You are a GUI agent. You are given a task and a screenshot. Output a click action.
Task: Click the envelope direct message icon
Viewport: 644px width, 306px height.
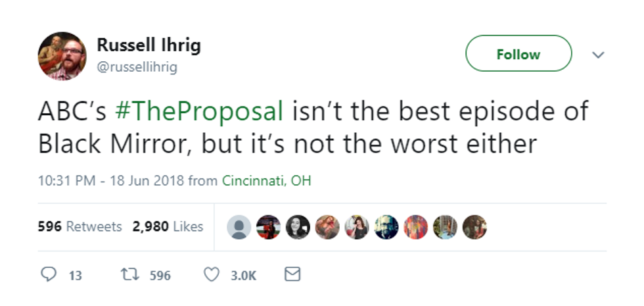pyautogui.click(x=292, y=274)
